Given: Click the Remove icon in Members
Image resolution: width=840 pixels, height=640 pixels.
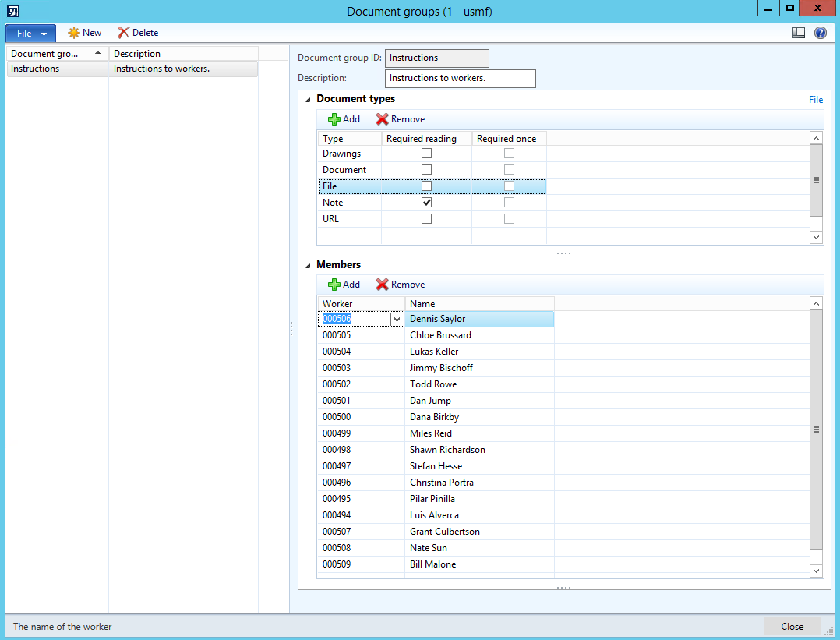Looking at the screenshot, I should point(382,285).
